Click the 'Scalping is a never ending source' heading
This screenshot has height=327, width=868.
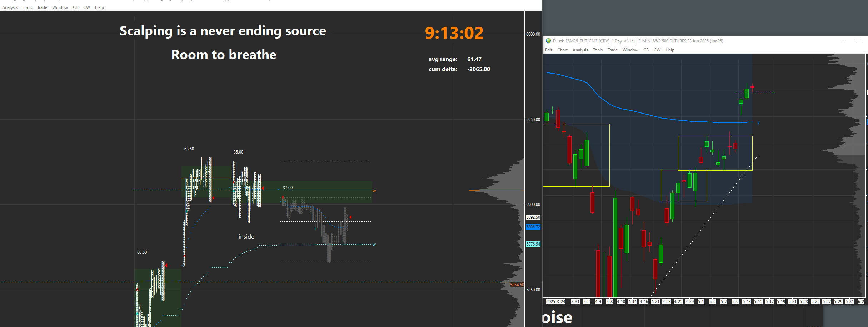point(223,31)
